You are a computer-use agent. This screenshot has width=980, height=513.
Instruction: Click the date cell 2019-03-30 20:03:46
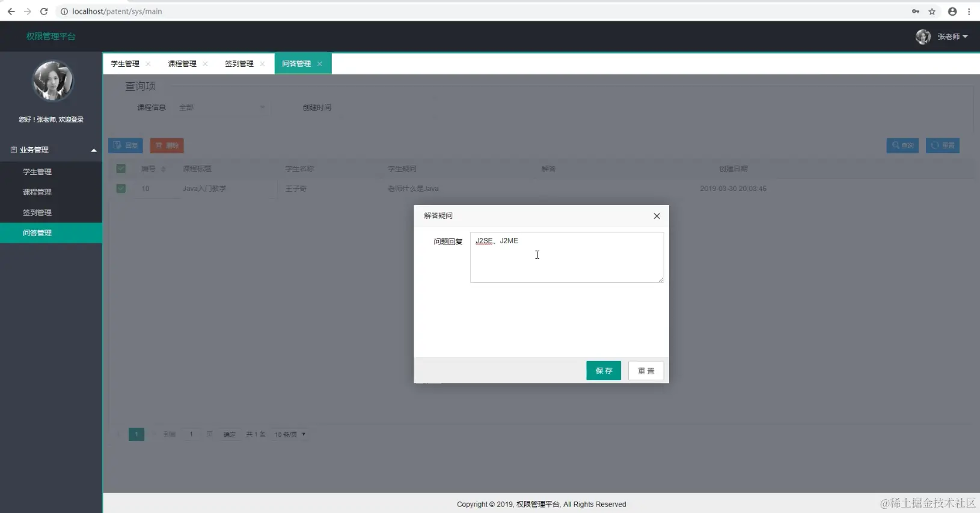point(733,189)
